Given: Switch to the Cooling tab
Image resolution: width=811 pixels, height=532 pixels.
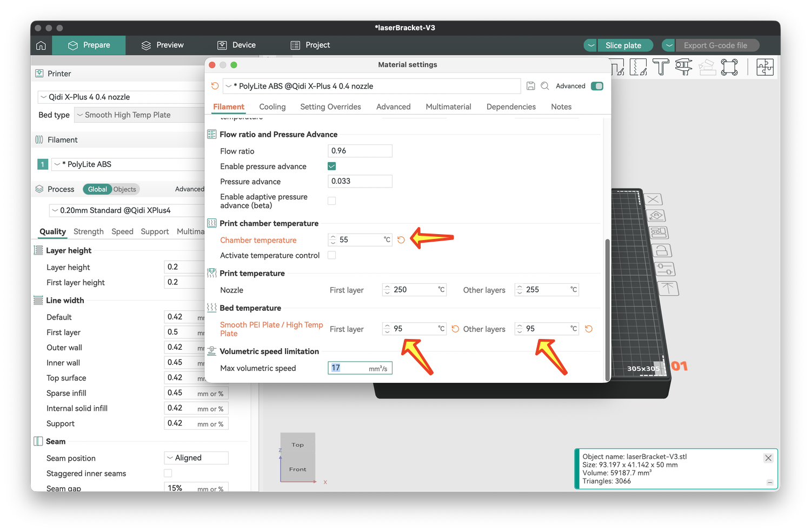Looking at the screenshot, I should click(272, 107).
